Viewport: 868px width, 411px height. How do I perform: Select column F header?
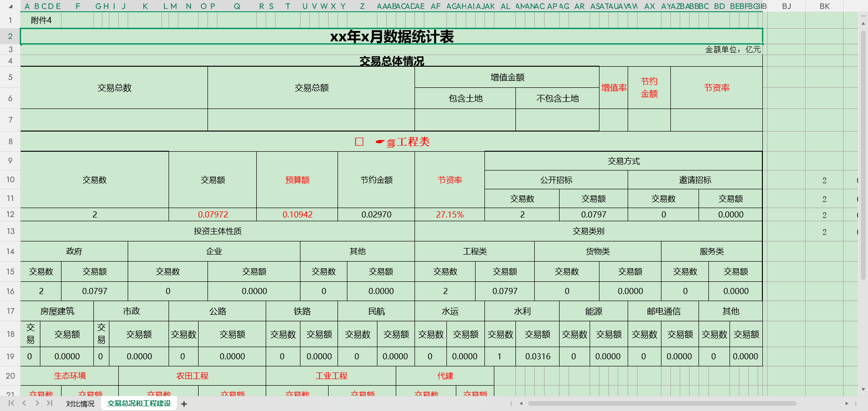pos(78,6)
